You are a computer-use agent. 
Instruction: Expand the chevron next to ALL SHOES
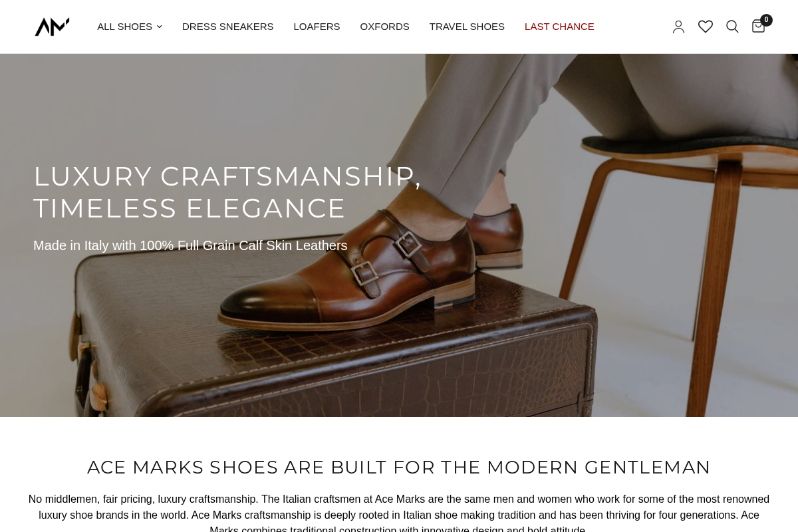[159, 27]
